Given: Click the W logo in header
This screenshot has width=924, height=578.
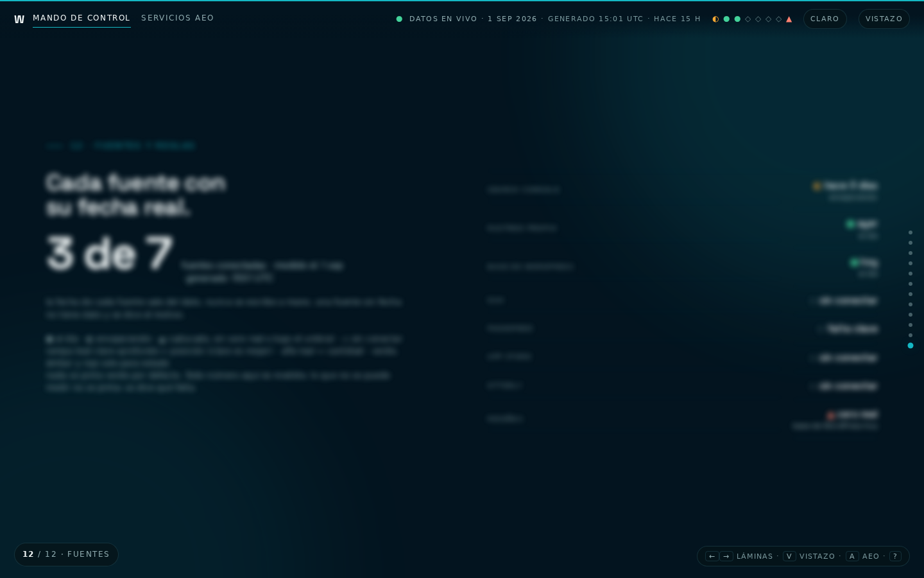Looking at the screenshot, I should click(x=19, y=19).
